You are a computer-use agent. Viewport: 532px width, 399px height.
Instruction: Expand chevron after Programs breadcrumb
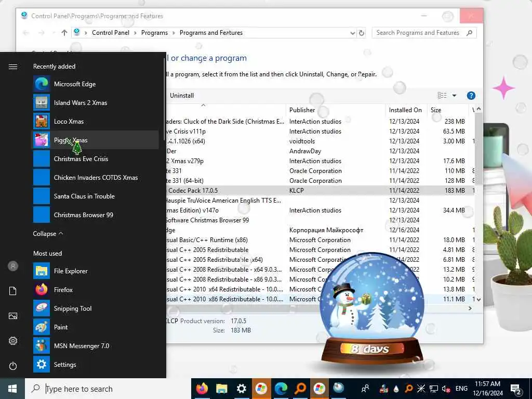tap(174, 33)
